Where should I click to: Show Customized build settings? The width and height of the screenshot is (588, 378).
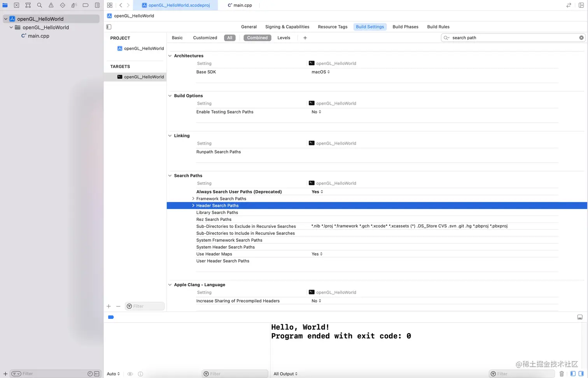point(205,38)
